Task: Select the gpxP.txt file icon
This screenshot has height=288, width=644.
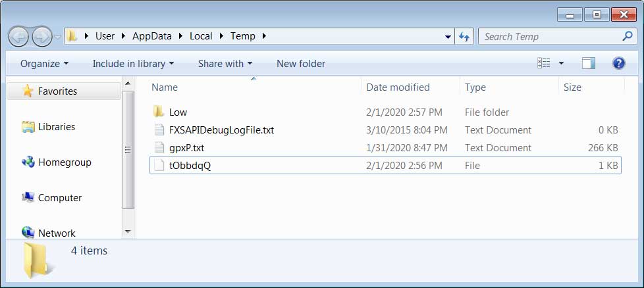Action: pos(157,148)
